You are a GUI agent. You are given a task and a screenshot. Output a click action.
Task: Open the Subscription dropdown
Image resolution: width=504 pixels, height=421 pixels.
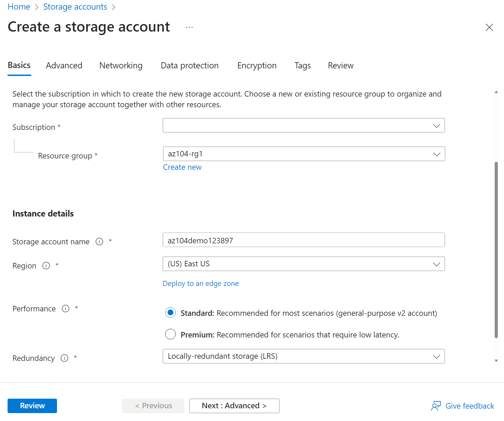(303, 125)
